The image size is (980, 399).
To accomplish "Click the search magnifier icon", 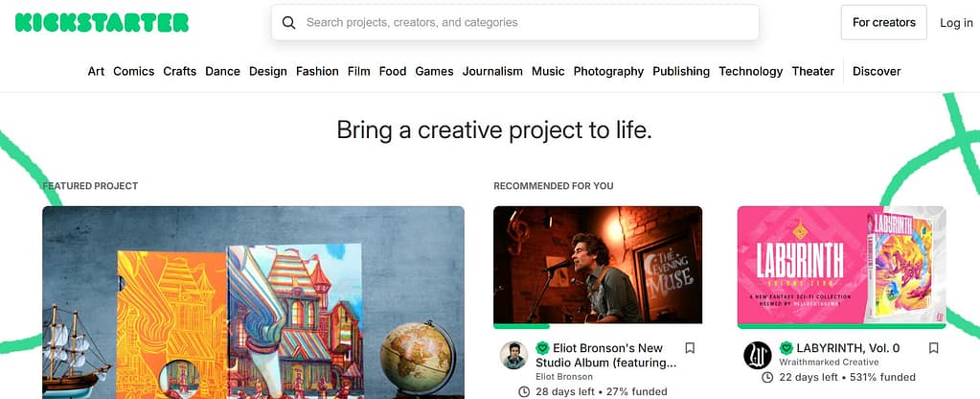I will click(x=288, y=22).
